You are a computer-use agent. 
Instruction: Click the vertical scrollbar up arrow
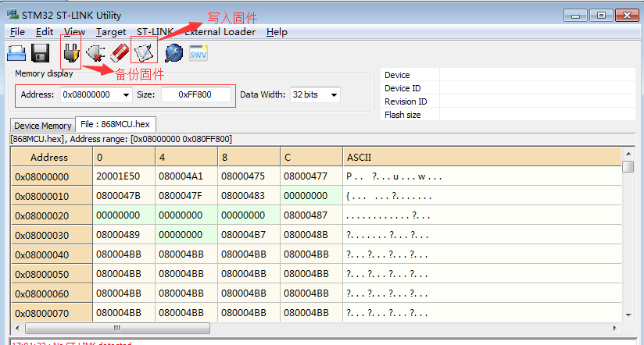pyautogui.click(x=628, y=154)
